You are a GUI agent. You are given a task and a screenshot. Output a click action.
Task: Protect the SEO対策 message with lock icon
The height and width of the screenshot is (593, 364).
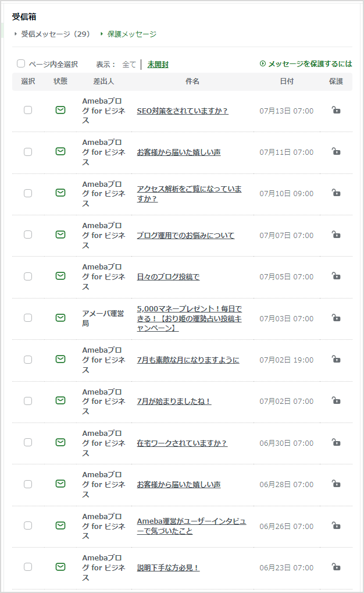coord(336,110)
